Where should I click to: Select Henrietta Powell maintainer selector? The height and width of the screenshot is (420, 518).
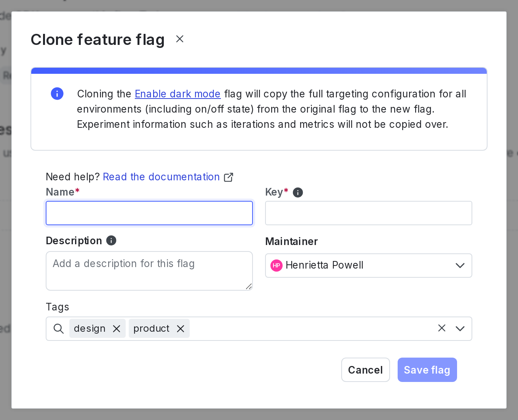368,266
